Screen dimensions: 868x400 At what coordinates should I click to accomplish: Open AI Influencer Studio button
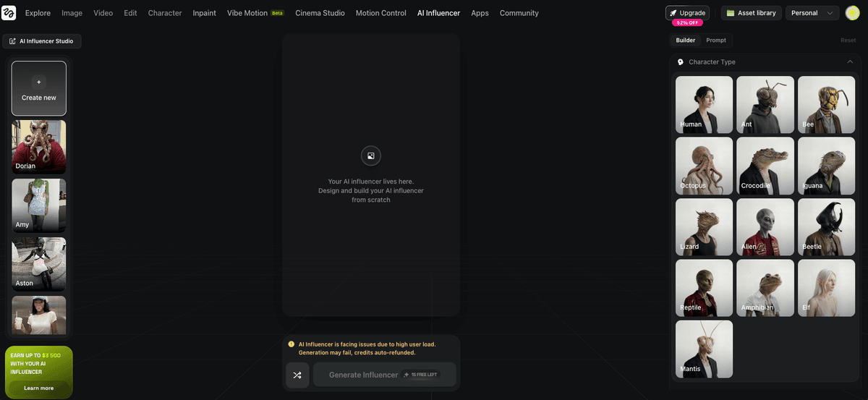(x=42, y=41)
